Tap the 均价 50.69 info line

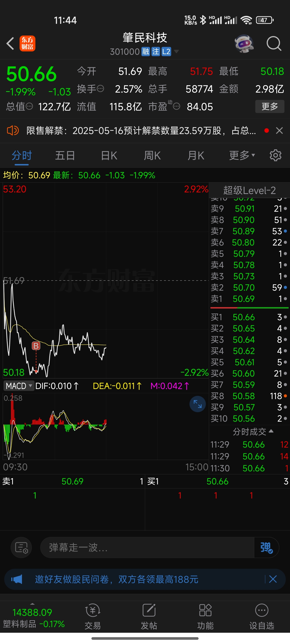tap(27, 175)
